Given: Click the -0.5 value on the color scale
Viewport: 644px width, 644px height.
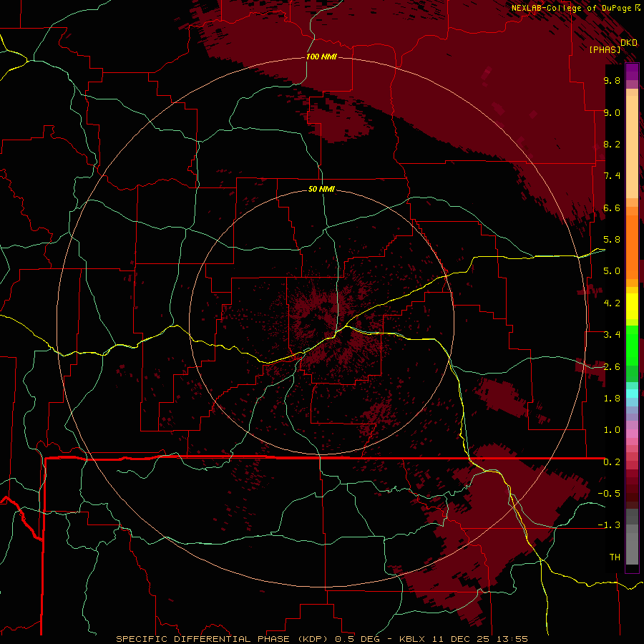Looking at the screenshot, I should [x=609, y=494].
